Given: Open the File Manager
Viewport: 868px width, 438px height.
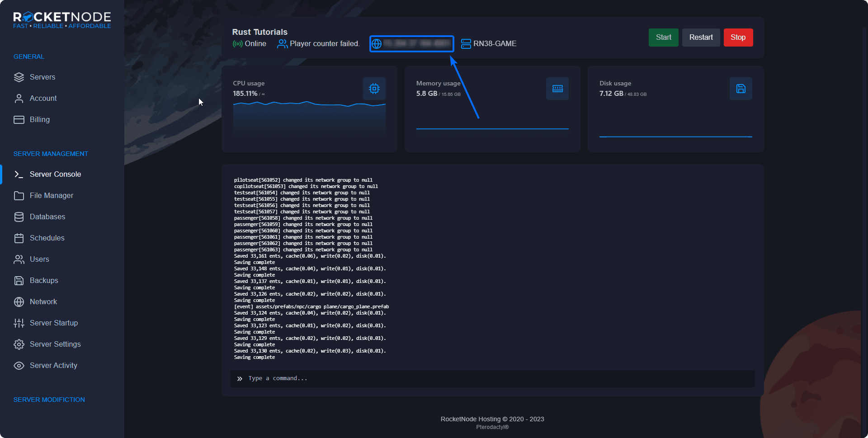Looking at the screenshot, I should 51,196.
